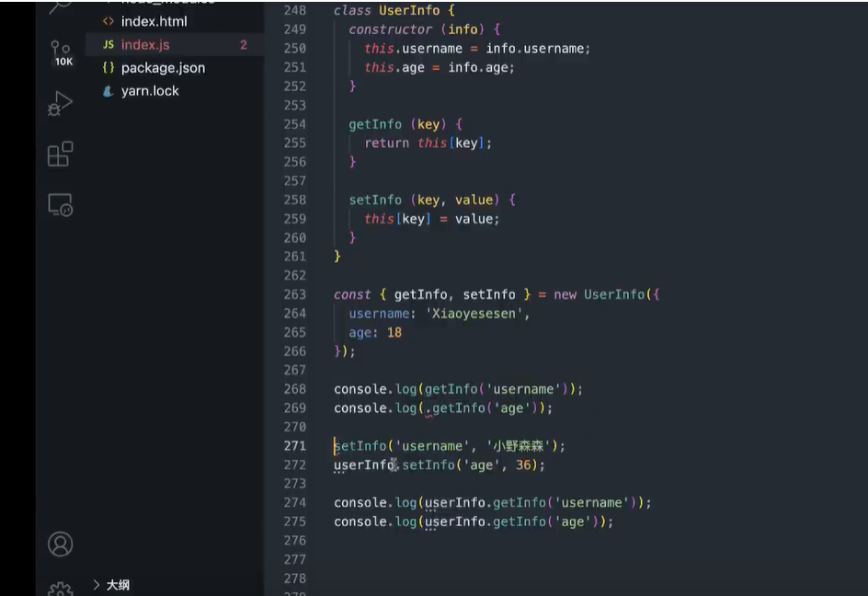The image size is (868, 596).
Task: Open the Extensions view
Action: click(60, 154)
